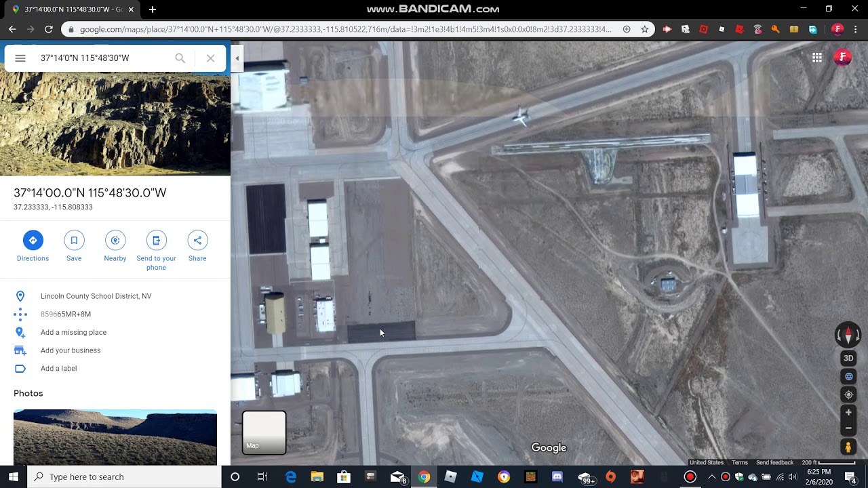The image size is (868, 488).
Task: Click the Street View pegman
Action: click(848, 447)
